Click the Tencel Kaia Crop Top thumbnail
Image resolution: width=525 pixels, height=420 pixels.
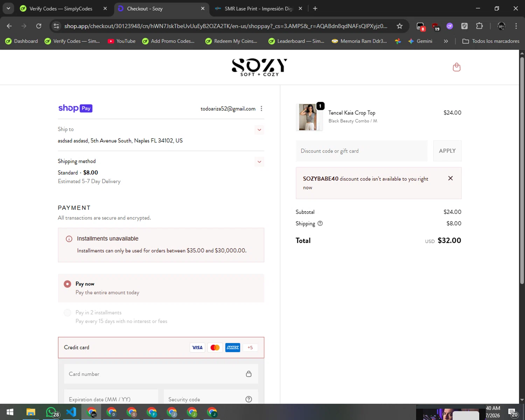[309, 117]
